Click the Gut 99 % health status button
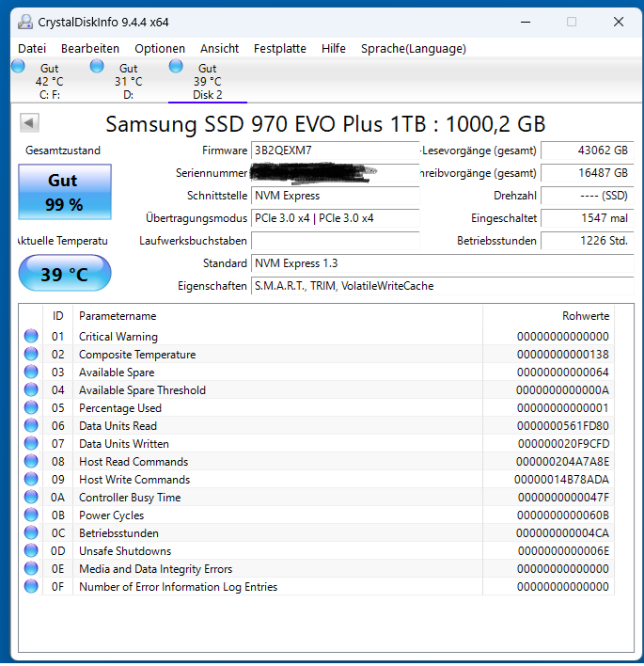 pyautogui.click(x=65, y=192)
